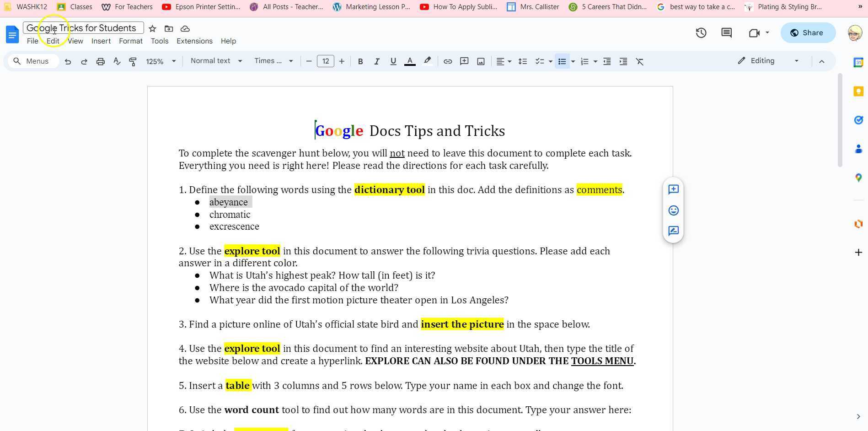This screenshot has width=868, height=431.
Task: Click the document title field
Action: (x=81, y=28)
